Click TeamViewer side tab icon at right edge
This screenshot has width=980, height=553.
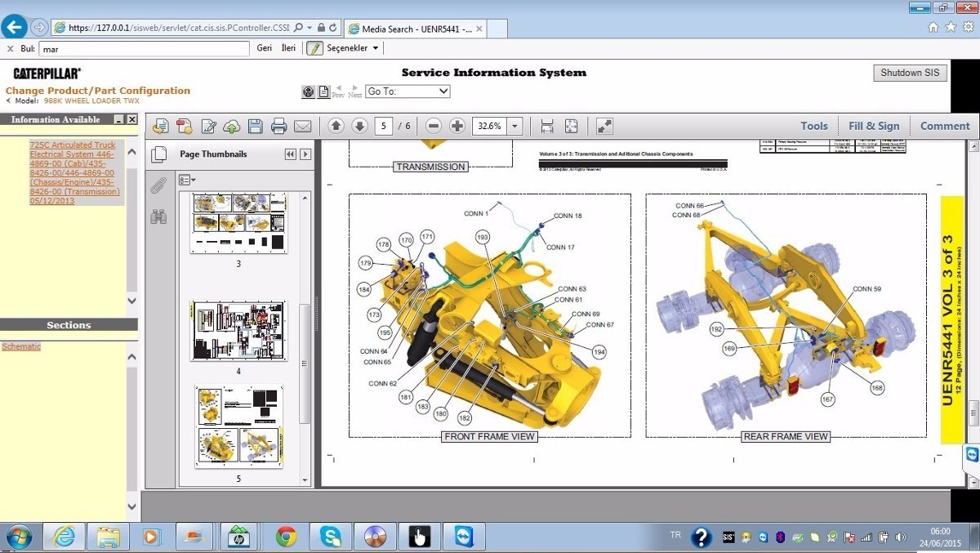pyautogui.click(x=972, y=455)
